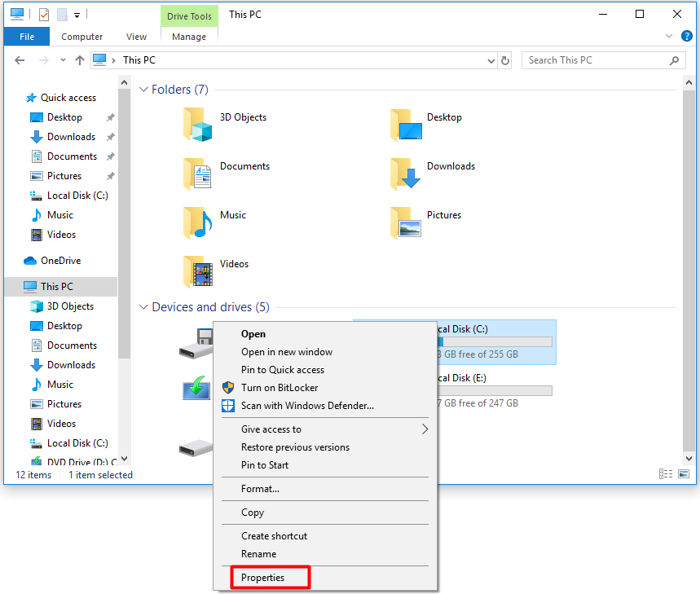The image size is (700, 594).
Task: Choose Open in the context menu
Action: (325, 334)
